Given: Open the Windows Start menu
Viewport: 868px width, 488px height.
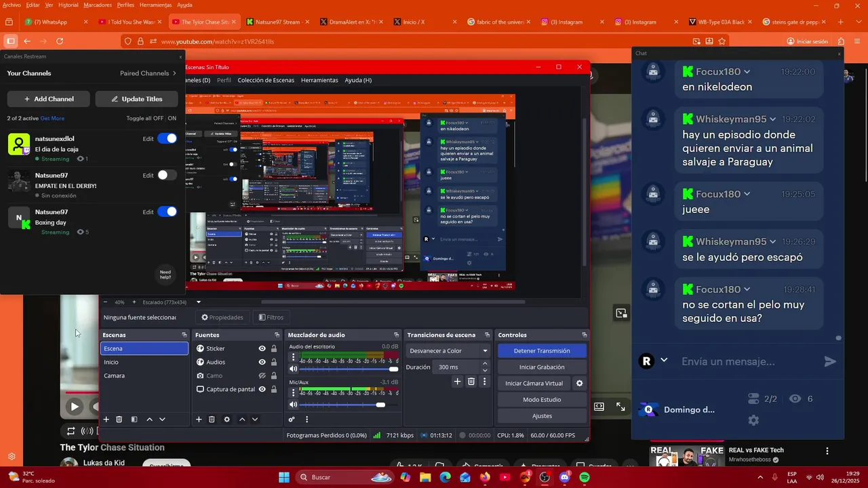Looking at the screenshot, I should 284,477.
